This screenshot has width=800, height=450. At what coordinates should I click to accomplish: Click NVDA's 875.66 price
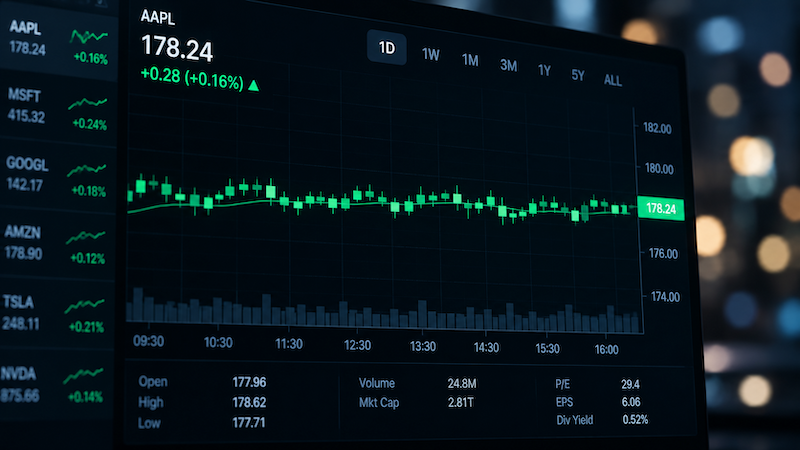[x=20, y=395]
